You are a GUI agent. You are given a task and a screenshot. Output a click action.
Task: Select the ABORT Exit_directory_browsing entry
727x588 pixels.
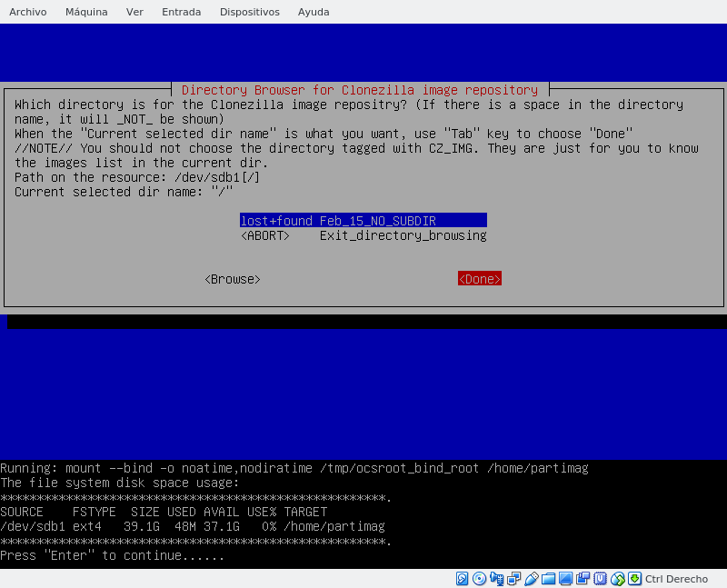tap(363, 235)
